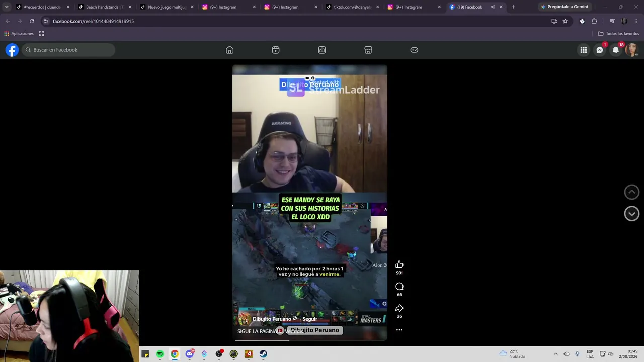
Task: Switch to the tiktok.com/@danyah tab
Action: pos(352,7)
